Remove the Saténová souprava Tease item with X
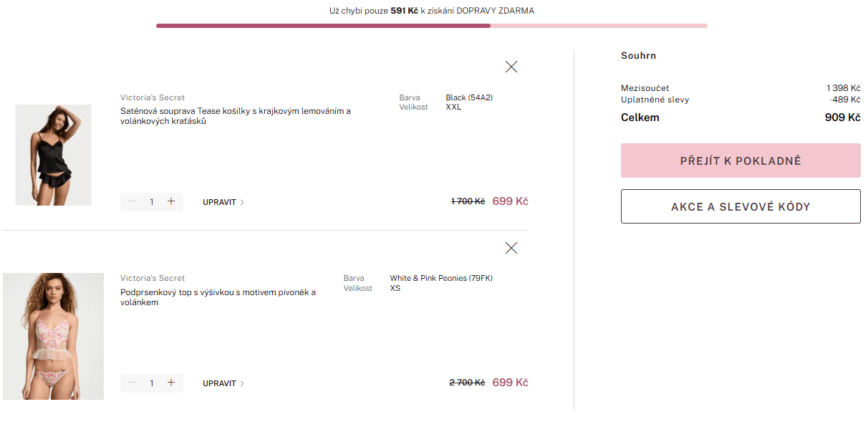Image resolution: width=868 pixels, height=422 pixels. click(511, 67)
